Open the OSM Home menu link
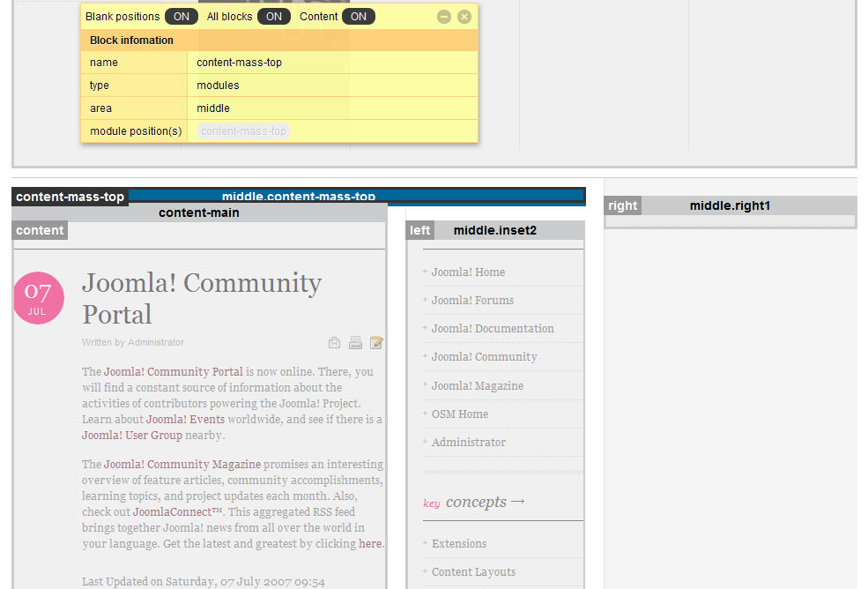 click(x=460, y=414)
